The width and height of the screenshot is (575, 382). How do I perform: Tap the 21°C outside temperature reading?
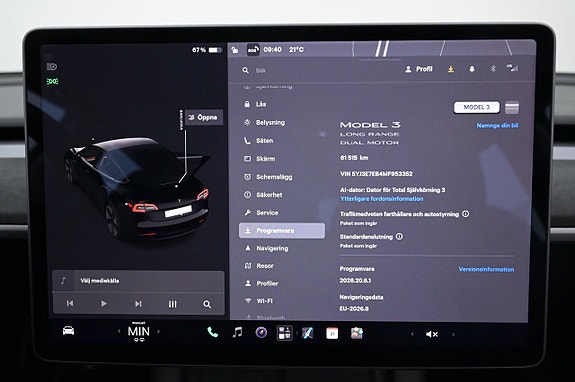pos(296,49)
